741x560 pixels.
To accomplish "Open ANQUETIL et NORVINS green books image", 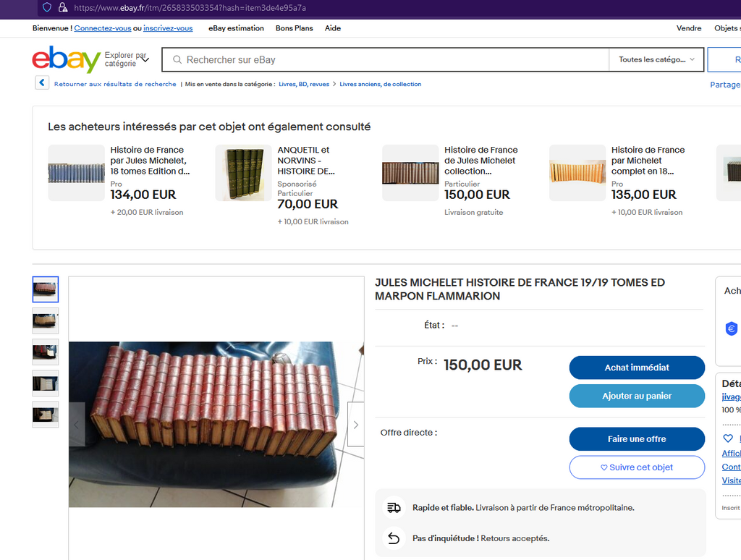I will tap(243, 173).
